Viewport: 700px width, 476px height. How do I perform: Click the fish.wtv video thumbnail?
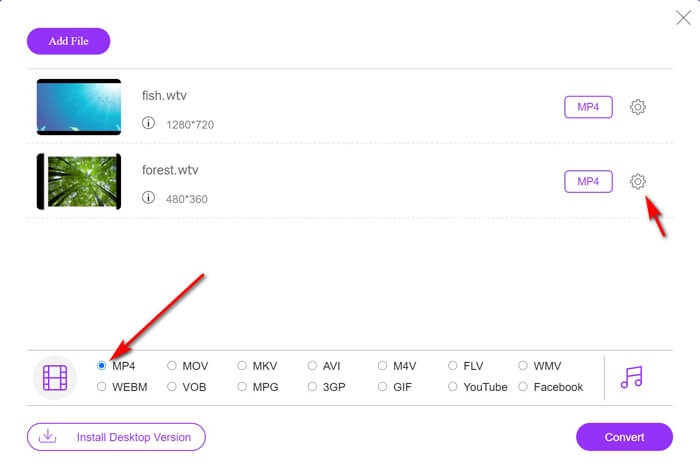point(79,107)
